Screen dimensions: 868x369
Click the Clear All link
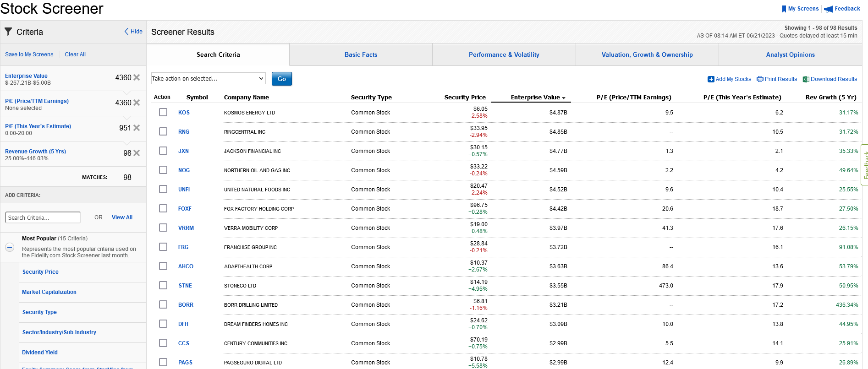75,54
